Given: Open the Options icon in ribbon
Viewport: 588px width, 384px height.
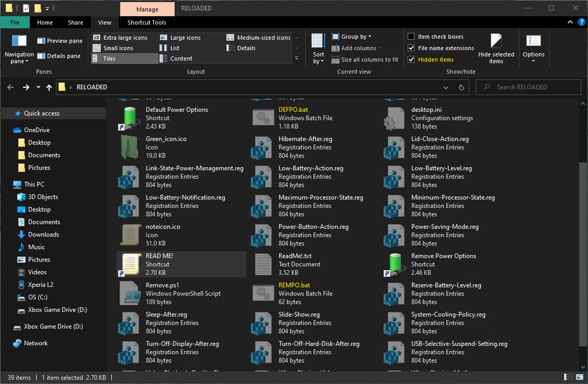Looking at the screenshot, I should 533,41.
